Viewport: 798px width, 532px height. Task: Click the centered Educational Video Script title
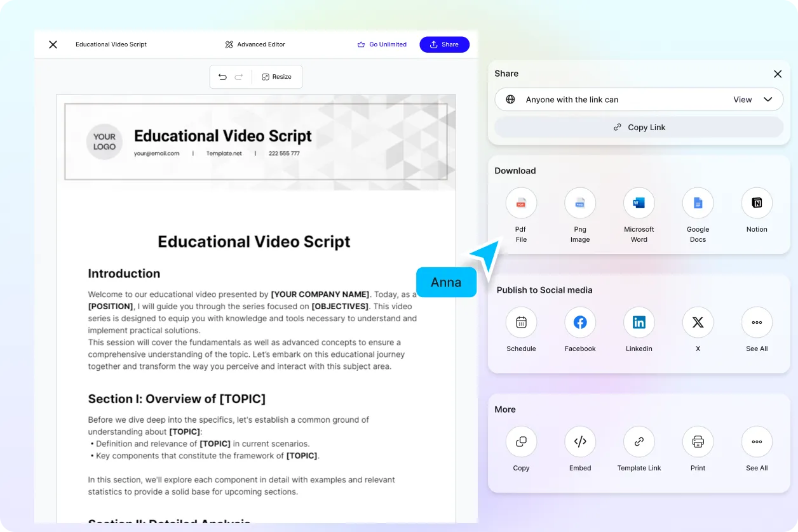pyautogui.click(x=254, y=242)
